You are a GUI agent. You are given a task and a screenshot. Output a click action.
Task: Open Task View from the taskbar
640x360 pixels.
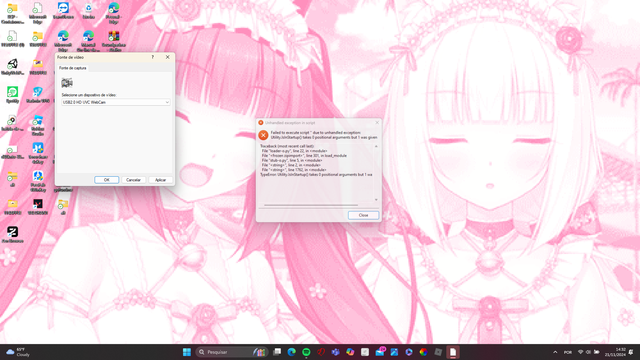(x=277, y=352)
